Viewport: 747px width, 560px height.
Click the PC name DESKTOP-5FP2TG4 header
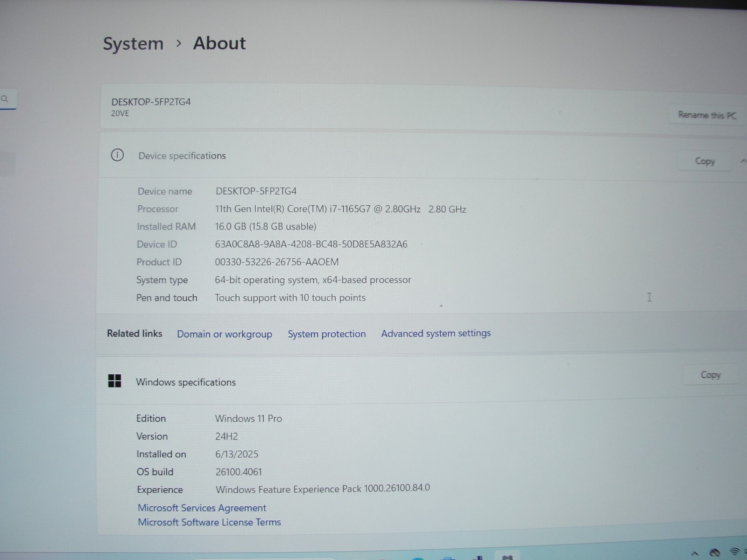[151, 102]
